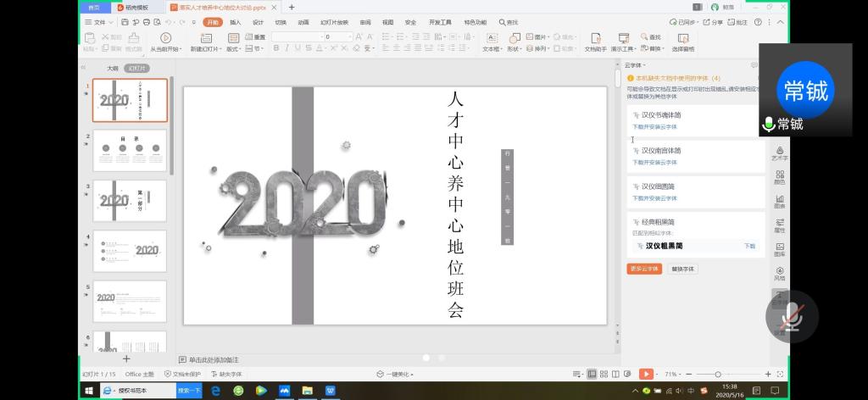
Task: Click the 从当前开始 slideshow play icon
Action: coord(165,38)
